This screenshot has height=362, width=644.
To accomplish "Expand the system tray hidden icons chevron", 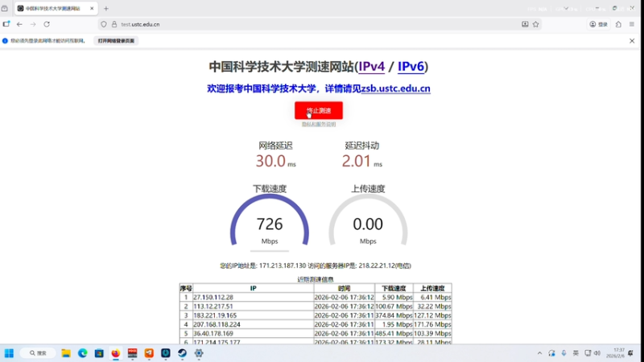I will coord(539,353).
